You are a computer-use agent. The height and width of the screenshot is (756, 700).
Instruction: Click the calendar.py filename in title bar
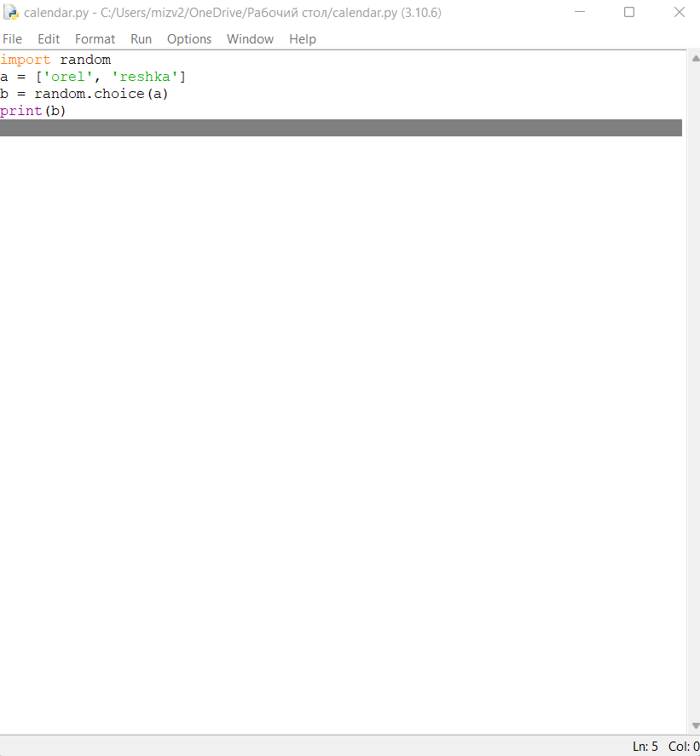[55, 13]
